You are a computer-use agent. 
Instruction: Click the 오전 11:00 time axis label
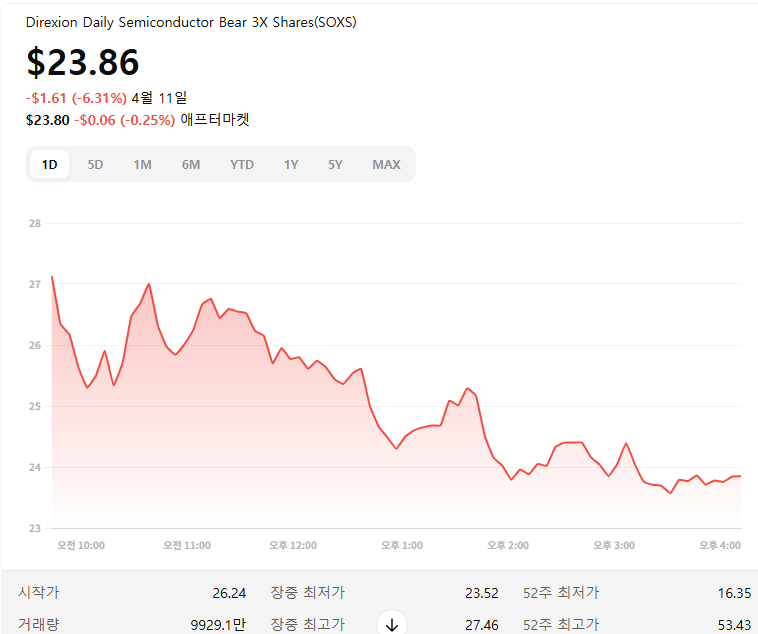pyautogui.click(x=187, y=546)
